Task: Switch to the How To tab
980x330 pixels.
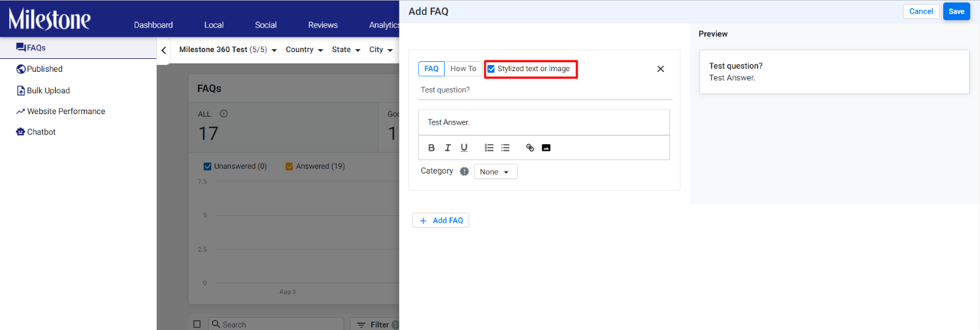Action: 463,69
